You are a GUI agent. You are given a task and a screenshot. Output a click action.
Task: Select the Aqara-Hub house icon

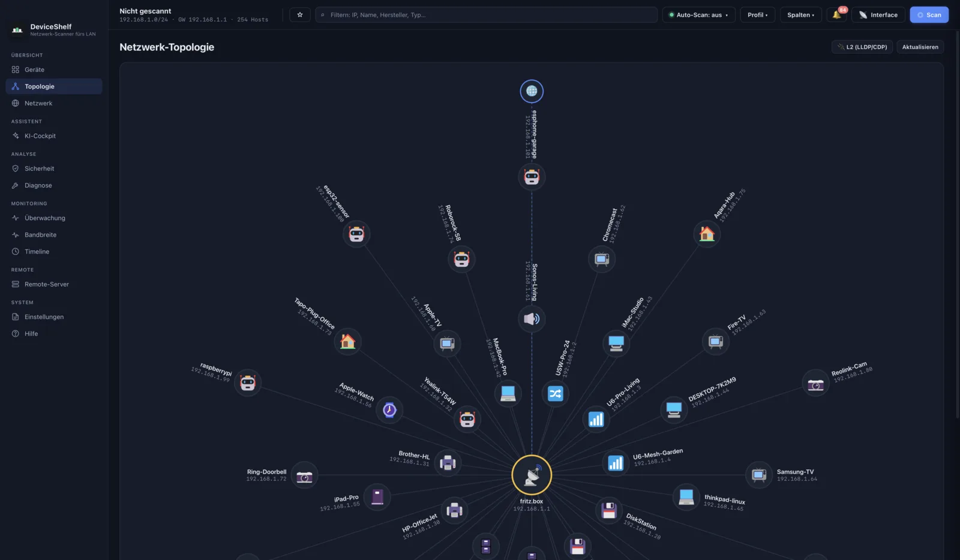click(x=707, y=234)
